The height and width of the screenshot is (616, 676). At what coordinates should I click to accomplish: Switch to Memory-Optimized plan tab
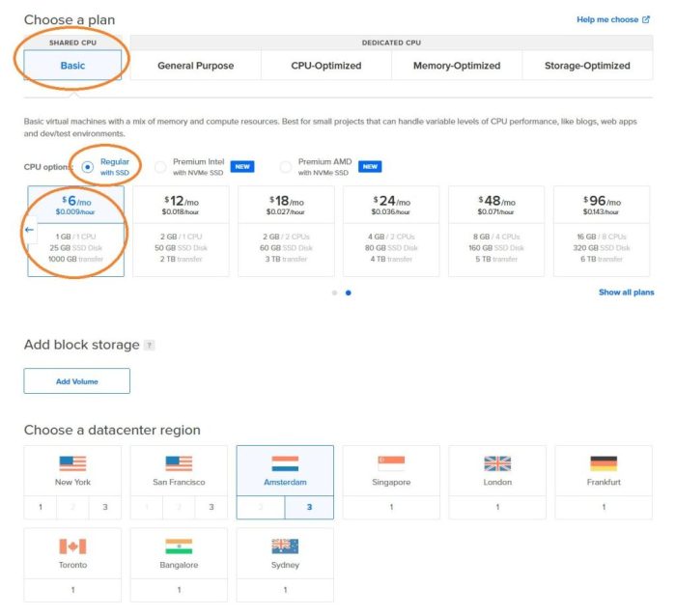pos(457,66)
